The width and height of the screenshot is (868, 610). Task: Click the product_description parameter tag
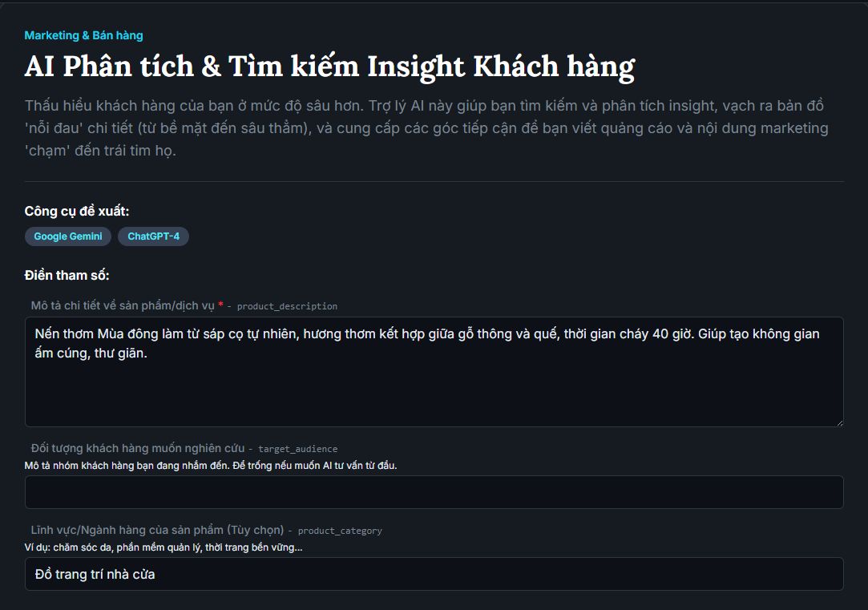click(x=287, y=306)
